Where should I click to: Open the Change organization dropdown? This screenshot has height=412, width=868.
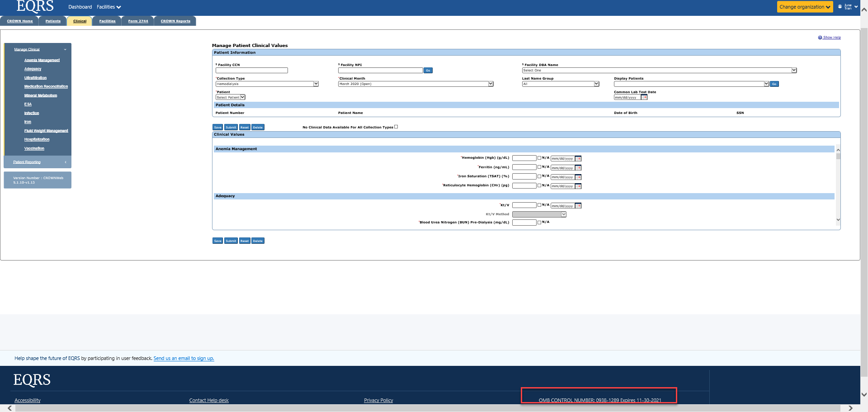pyautogui.click(x=805, y=7)
